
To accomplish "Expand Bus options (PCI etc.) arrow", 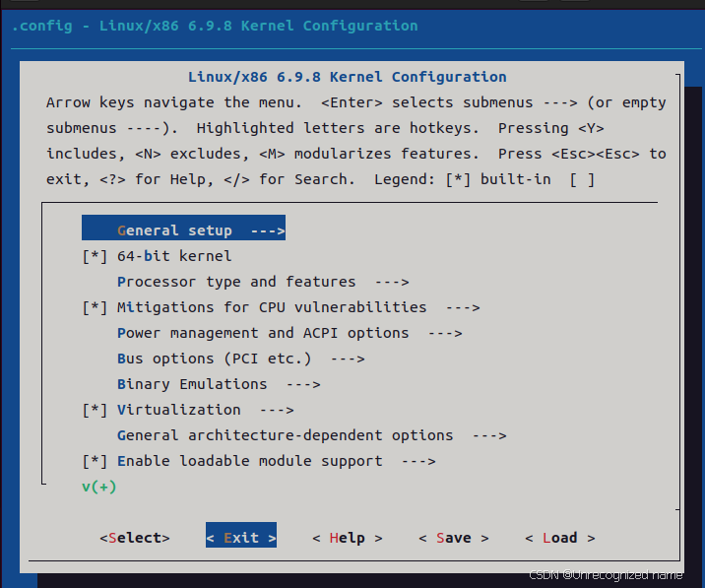I will point(348,359).
